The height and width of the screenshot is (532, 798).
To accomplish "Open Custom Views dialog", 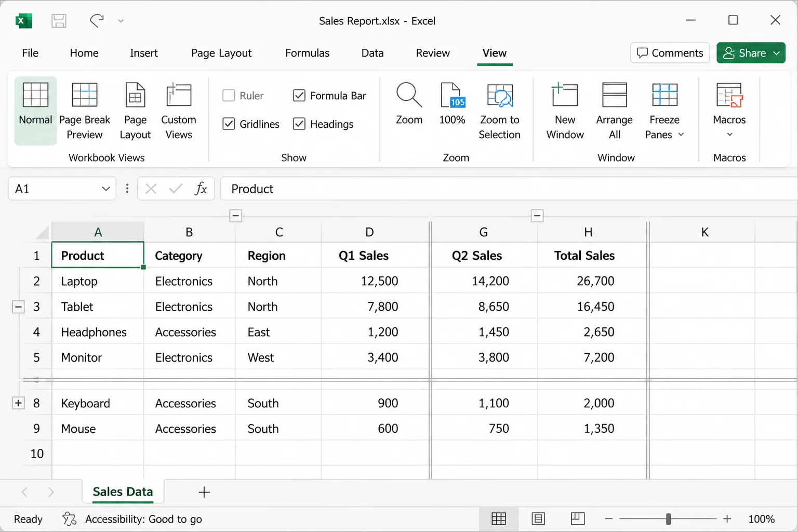I will pos(179,111).
